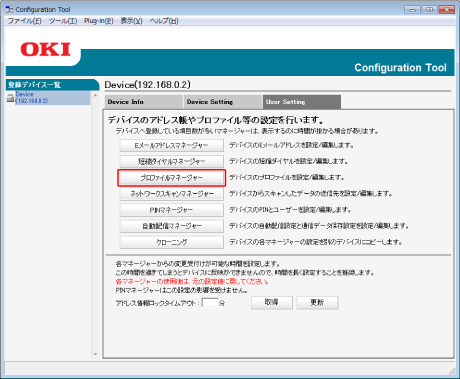This screenshot has width=460, height=379.
Task: Select Device (192.168.0.2) in device list
Action: 32,98
